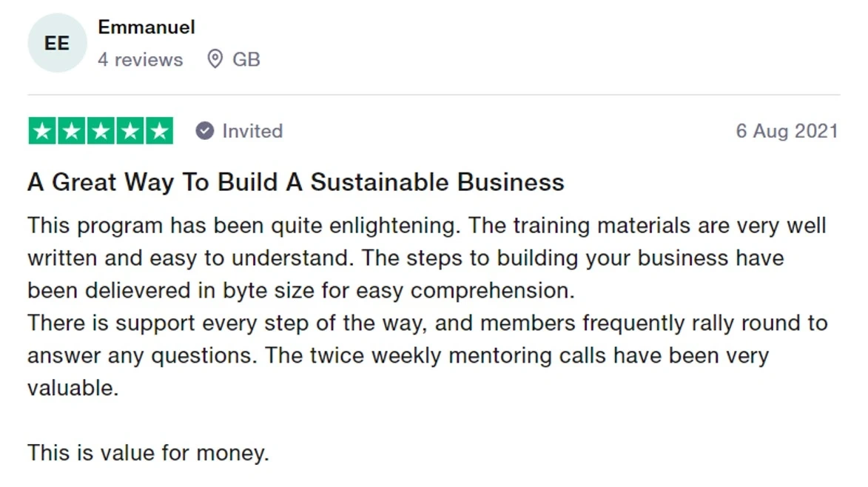
Task: Click the line starting "answer any questions"
Action: (398, 355)
